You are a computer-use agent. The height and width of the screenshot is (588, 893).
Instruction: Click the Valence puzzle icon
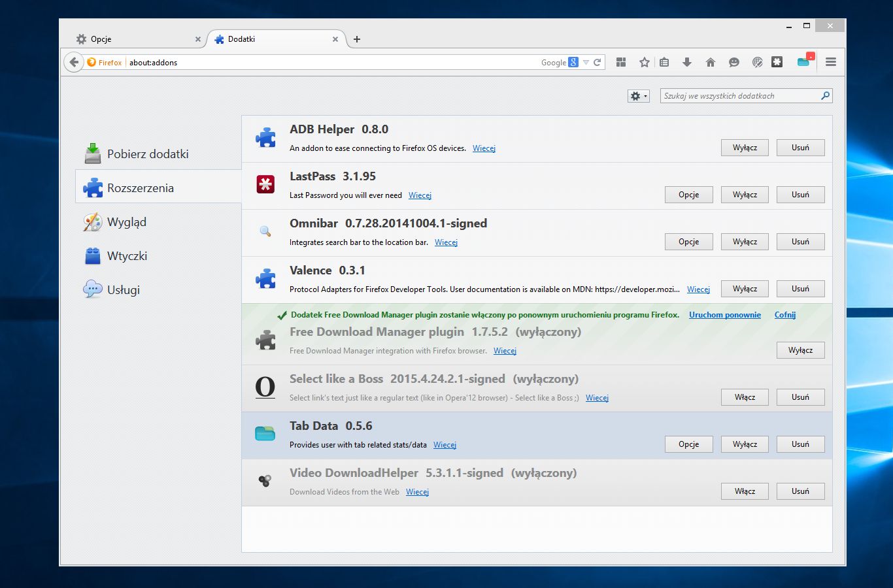tap(265, 278)
